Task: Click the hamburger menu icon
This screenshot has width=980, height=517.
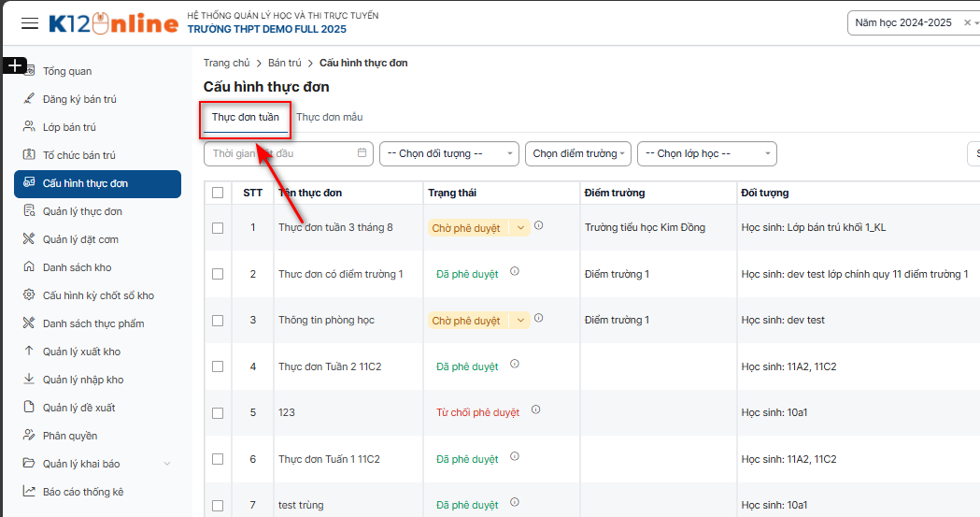Action: tap(30, 23)
